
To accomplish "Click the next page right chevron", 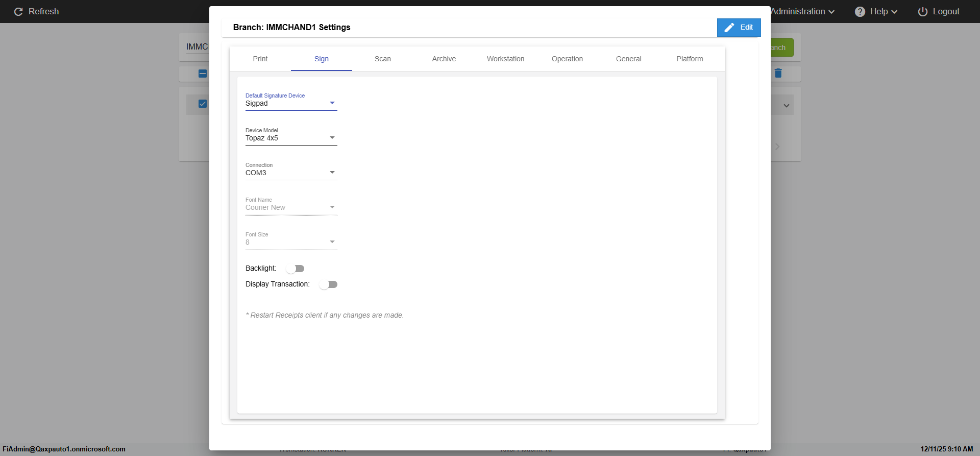I will (777, 147).
